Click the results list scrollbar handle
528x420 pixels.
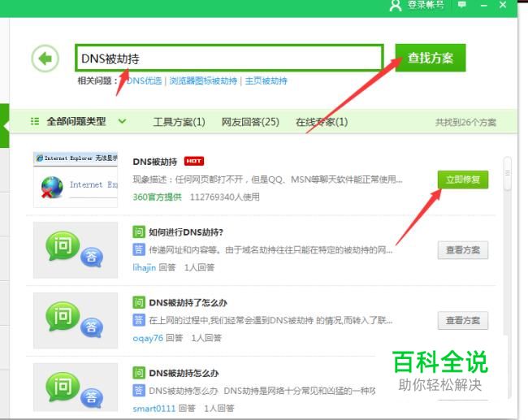pos(507,174)
